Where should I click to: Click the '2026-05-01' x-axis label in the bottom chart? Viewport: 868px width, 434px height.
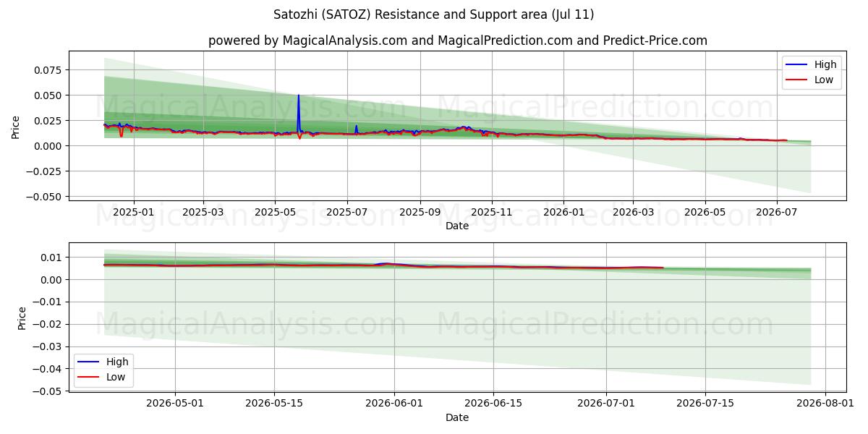[175, 405]
